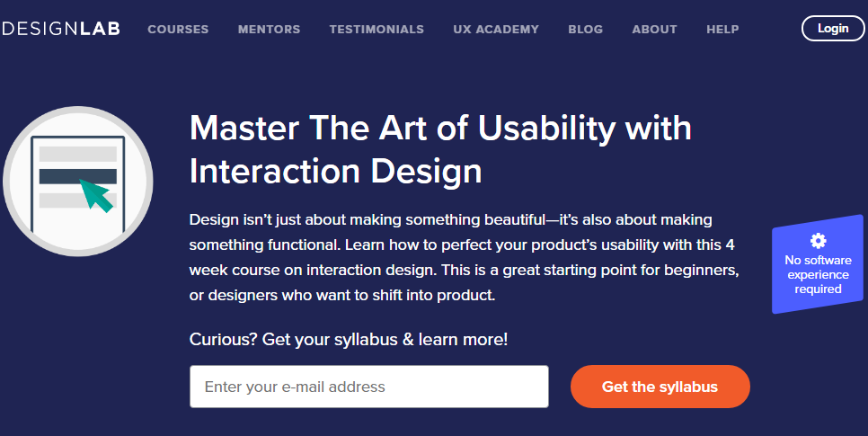Navigate to UX Academy

[x=496, y=30]
